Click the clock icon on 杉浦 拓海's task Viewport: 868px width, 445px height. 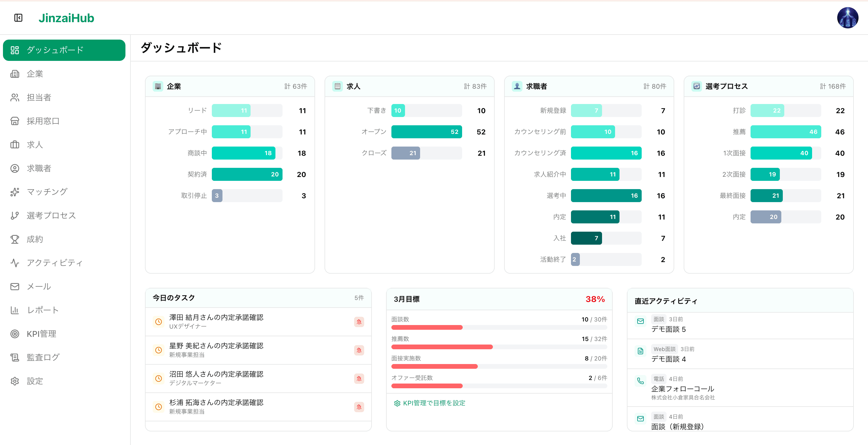[159, 407]
